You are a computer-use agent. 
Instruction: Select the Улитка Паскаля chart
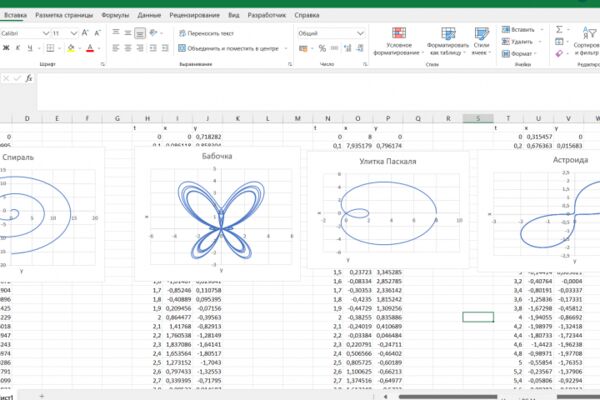388,210
